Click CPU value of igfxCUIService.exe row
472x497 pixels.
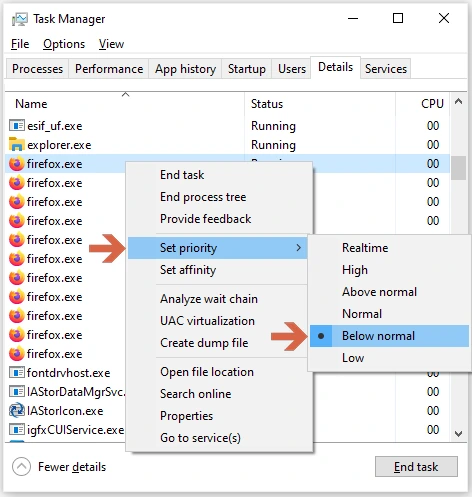pyautogui.click(x=433, y=429)
